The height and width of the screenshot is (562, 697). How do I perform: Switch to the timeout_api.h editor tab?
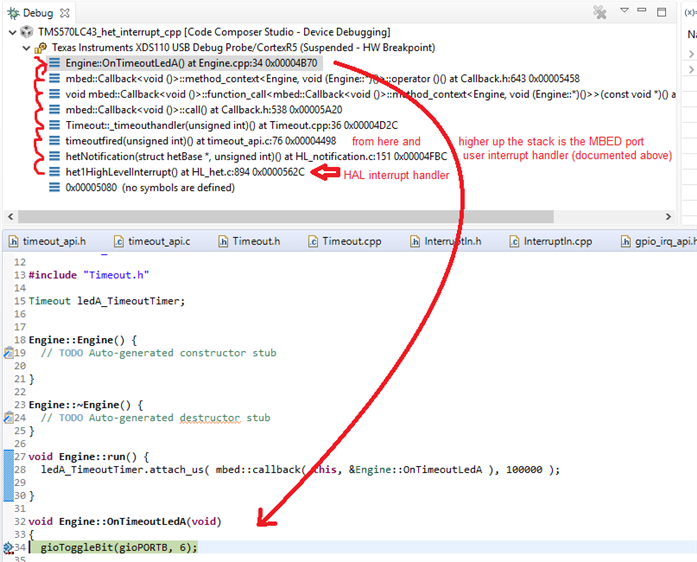click(53, 241)
